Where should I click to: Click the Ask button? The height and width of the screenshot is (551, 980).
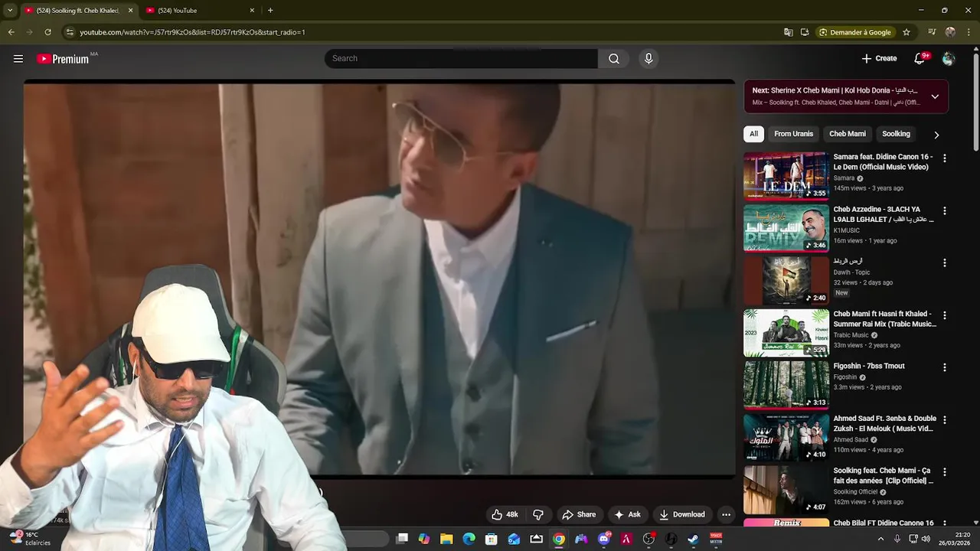[x=627, y=514]
